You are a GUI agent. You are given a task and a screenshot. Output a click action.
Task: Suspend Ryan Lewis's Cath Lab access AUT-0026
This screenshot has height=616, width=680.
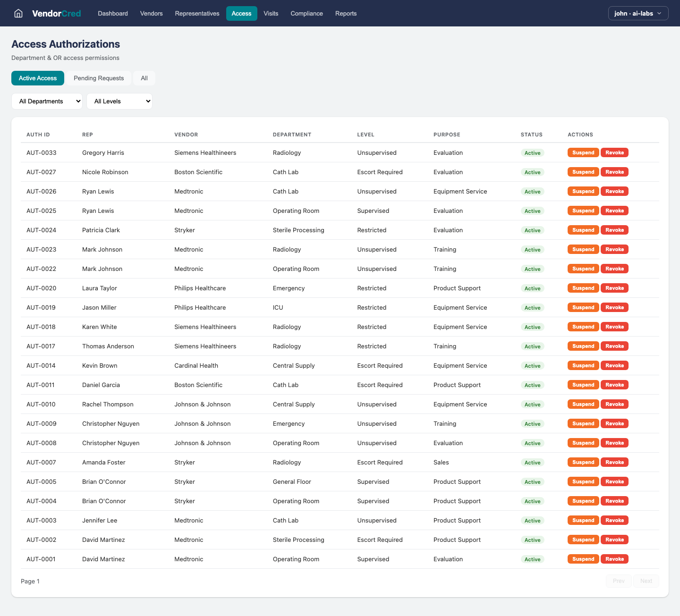pyautogui.click(x=583, y=191)
